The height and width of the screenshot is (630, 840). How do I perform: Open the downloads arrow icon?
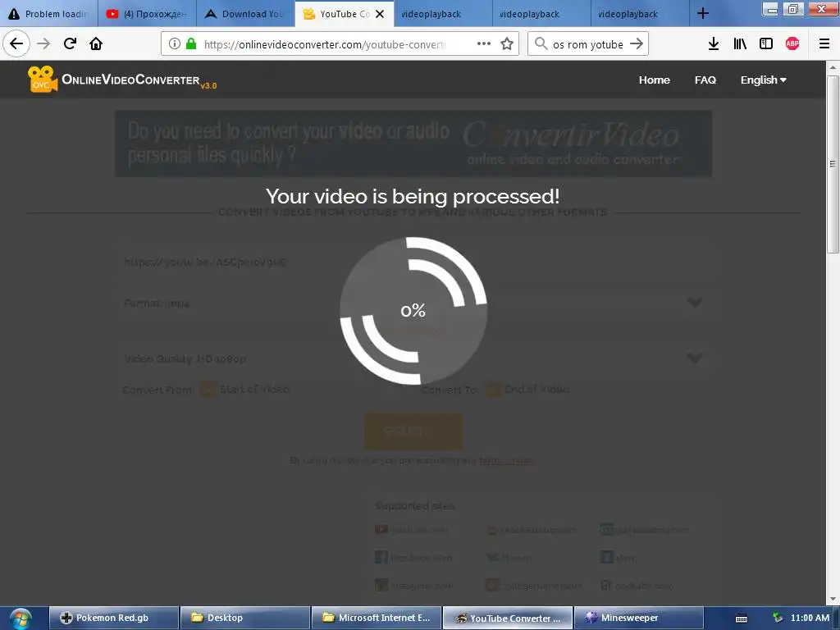click(714, 44)
